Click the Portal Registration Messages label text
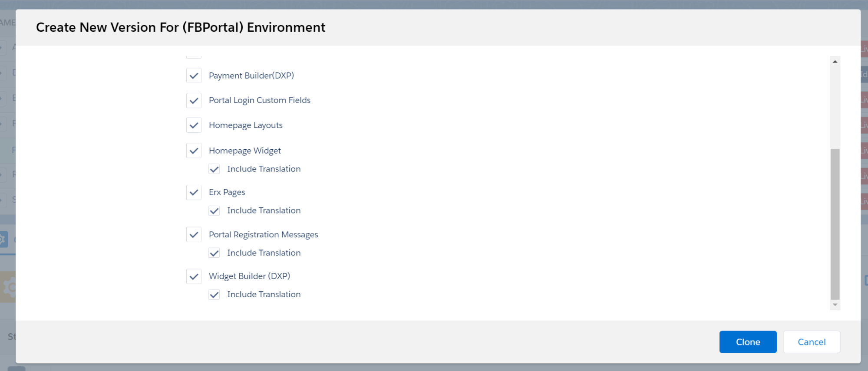This screenshot has width=868, height=371. (263, 235)
